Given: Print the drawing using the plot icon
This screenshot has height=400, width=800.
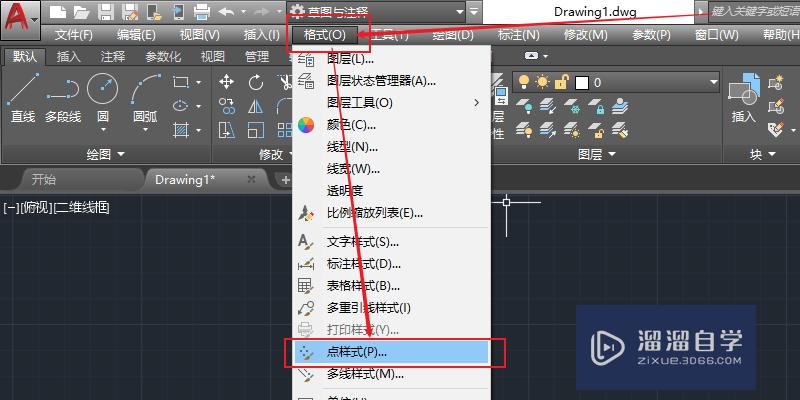Looking at the screenshot, I should tap(202, 11).
